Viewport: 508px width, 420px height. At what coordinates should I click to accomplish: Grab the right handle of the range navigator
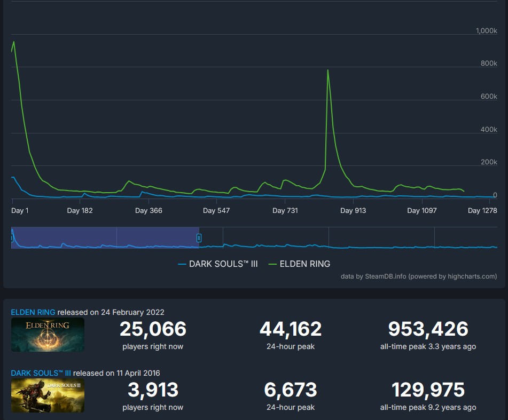(199, 238)
